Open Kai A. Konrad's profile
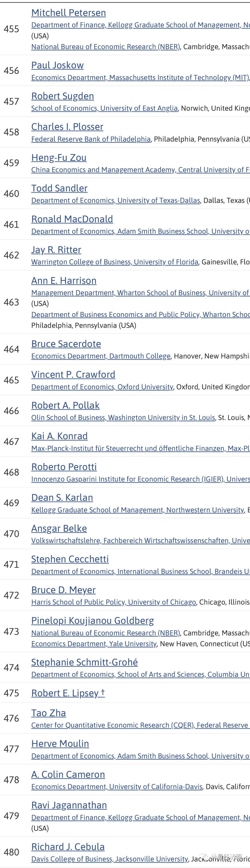Image resolution: width=250 pixels, height=868 pixels. 59,436
